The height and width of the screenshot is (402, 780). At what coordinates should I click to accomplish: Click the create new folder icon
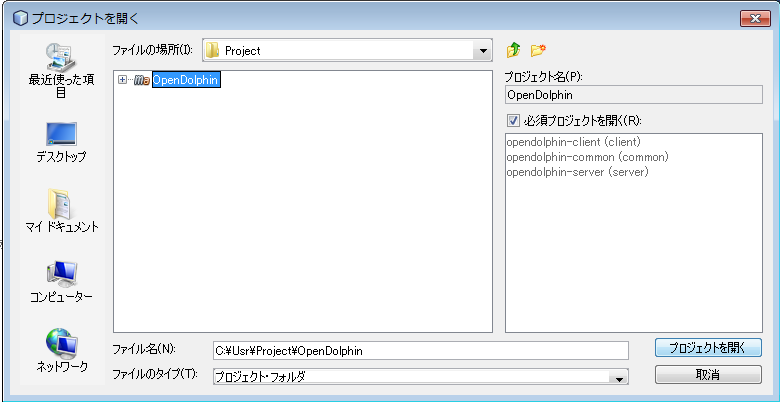point(538,50)
